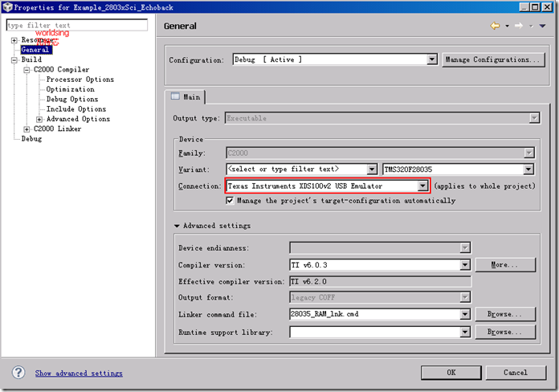Click the Cancel button
The image size is (559, 392).
point(516,373)
